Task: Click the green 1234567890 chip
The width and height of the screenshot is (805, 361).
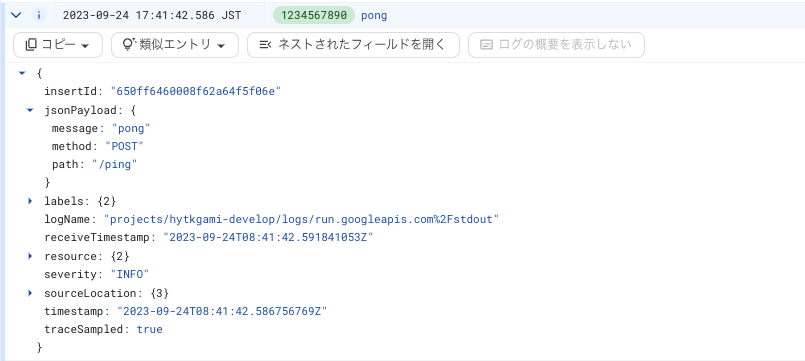Action: click(314, 15)
